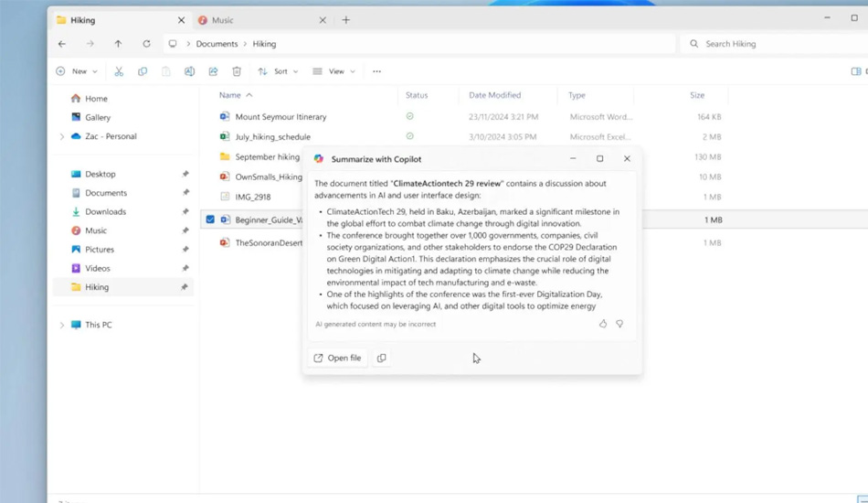Click Hiking in the address breadcrumb
The image size is (868, 503).
coord(264,44)
